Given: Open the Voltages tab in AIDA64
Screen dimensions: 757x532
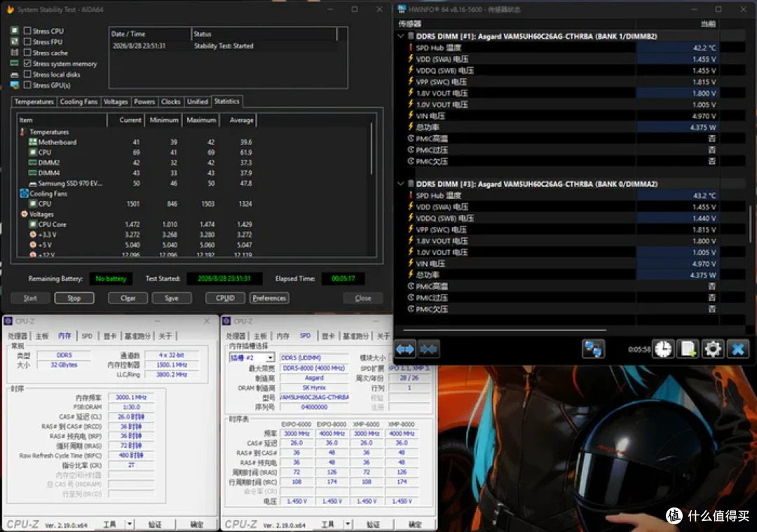Looking at the screenshot, I should pos(116,102).
